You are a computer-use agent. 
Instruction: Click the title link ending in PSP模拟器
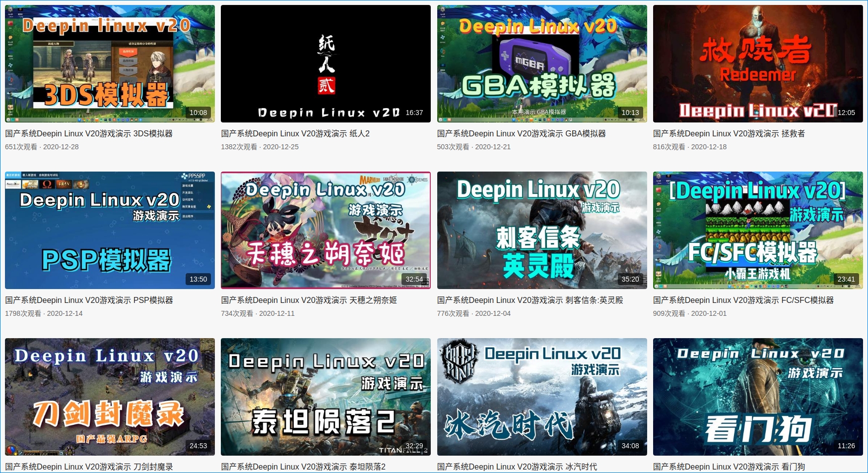[89, 300]
